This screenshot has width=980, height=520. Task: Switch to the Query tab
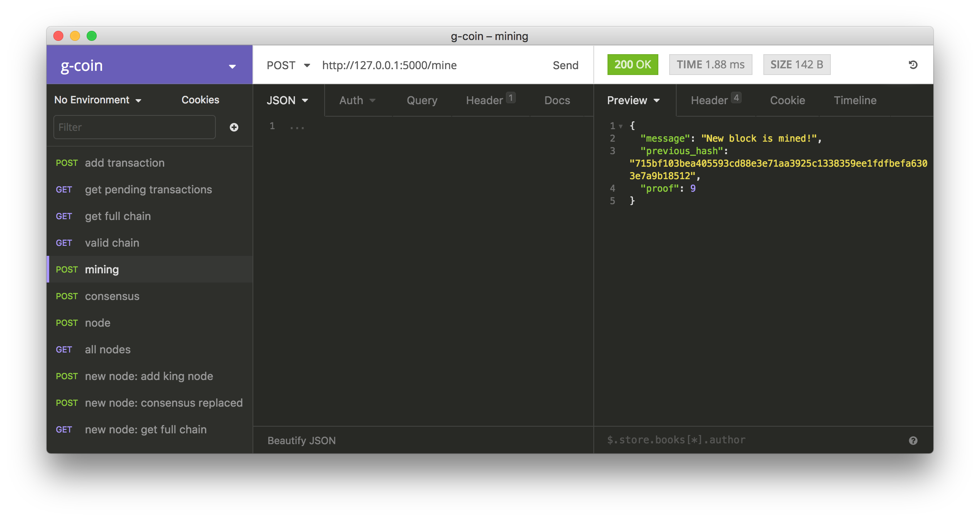coord(422,100)
